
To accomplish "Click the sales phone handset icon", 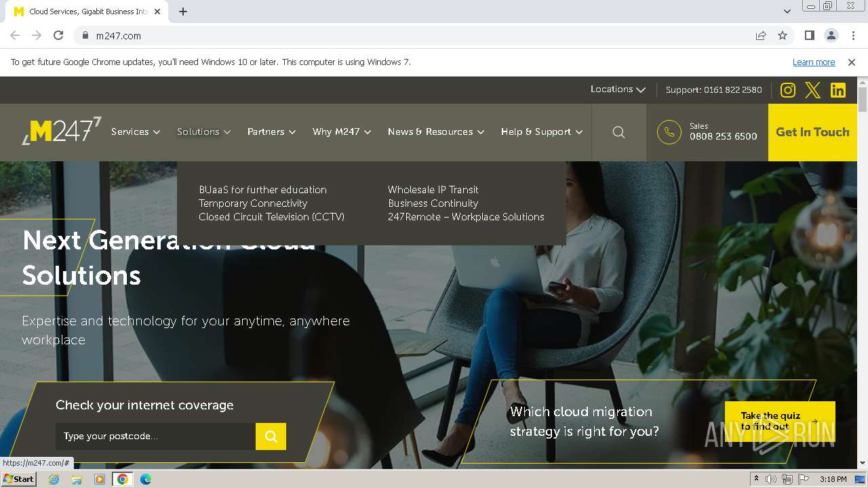I will pyautogui.click(x=669, y=132).
